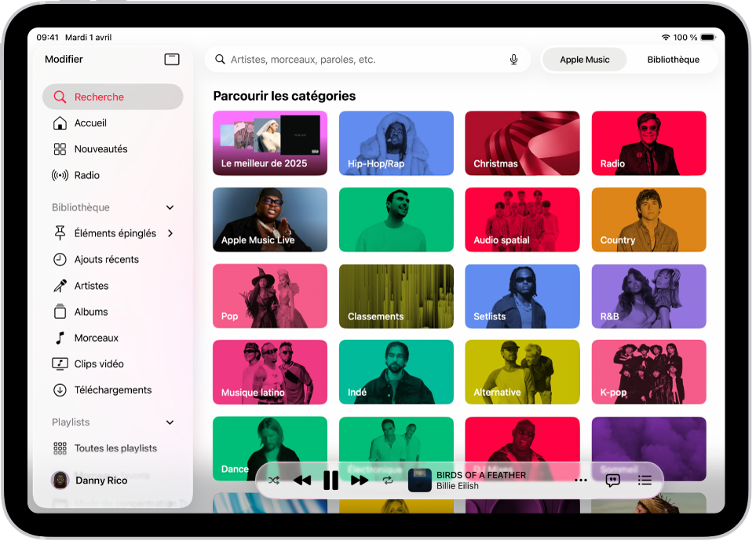Open the Artistes library section
This screenshot has width=756, height=541.
[x=113, y=286]
